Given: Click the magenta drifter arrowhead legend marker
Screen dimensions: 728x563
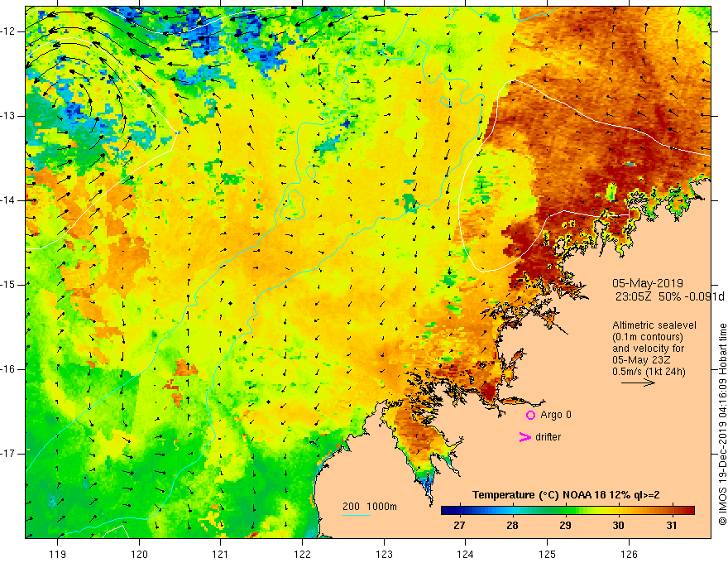Looking at the screenshot, I should click(x=524, y=437).
